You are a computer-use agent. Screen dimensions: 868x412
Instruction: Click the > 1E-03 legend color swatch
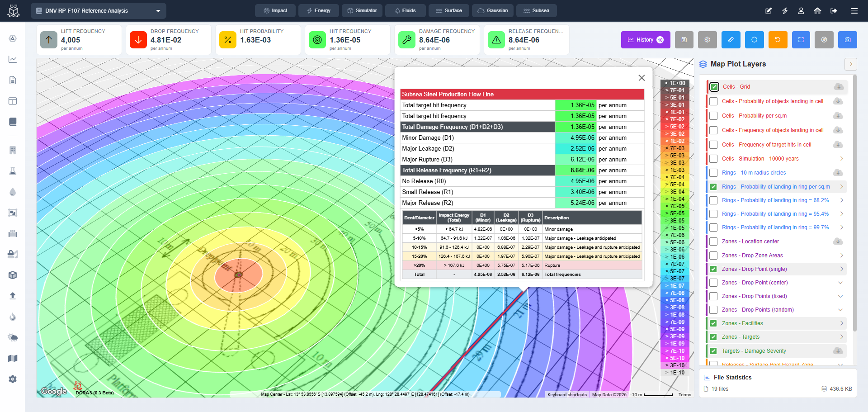tap(675, 170)
